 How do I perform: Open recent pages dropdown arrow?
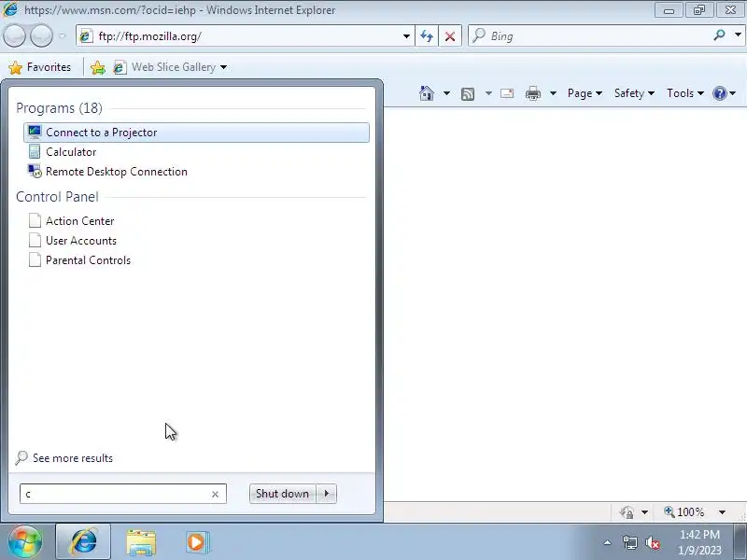click(63, 36)
